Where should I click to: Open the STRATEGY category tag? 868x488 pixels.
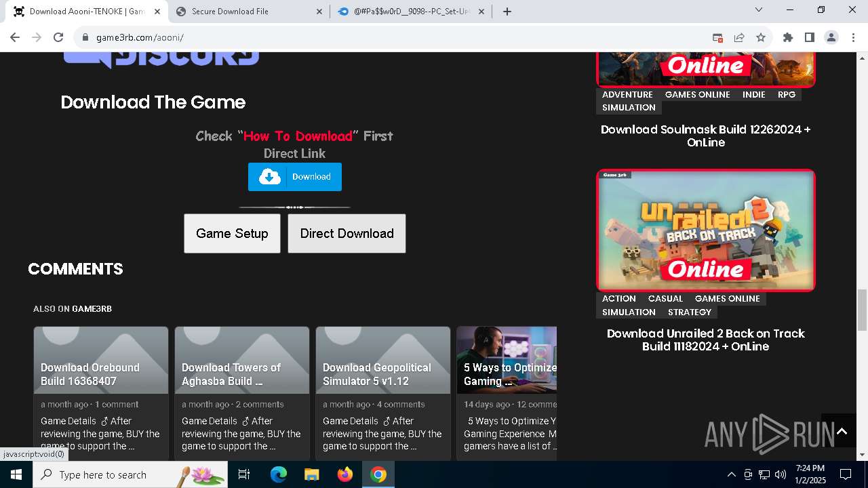tap(690, 312)
